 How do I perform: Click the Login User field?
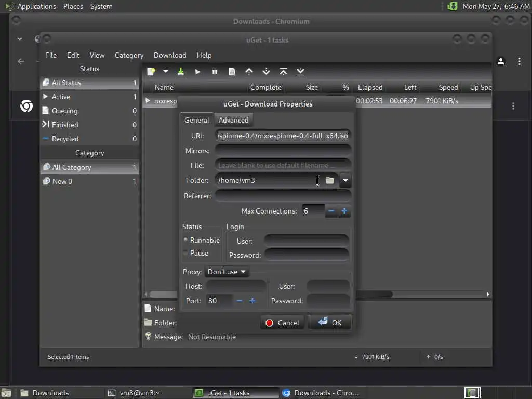(x=307, y=241)
